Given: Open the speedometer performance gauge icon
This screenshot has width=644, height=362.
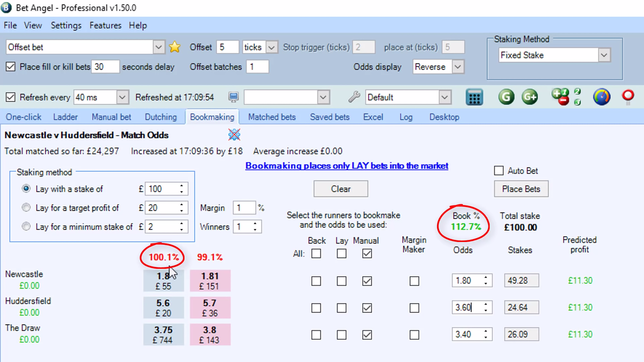Looking at the screenshot, I should pyautogui.click(x=601, y=97).
